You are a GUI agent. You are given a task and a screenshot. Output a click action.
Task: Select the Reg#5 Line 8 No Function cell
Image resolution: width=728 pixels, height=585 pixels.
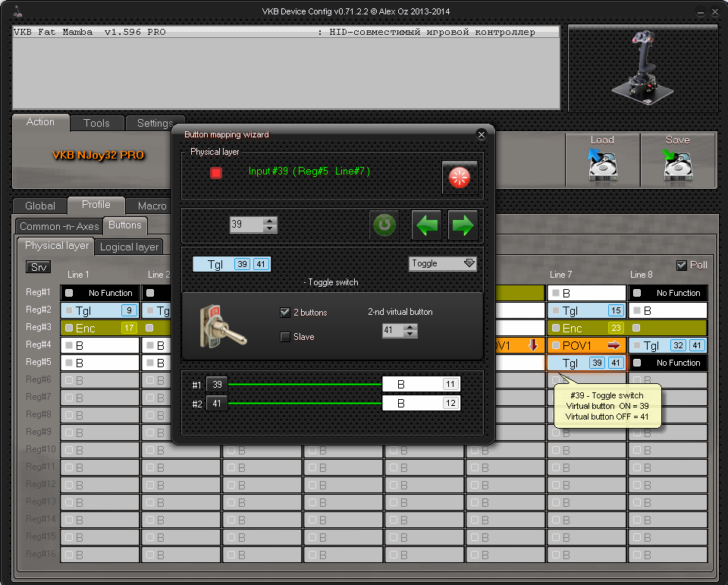click(668, 363)
